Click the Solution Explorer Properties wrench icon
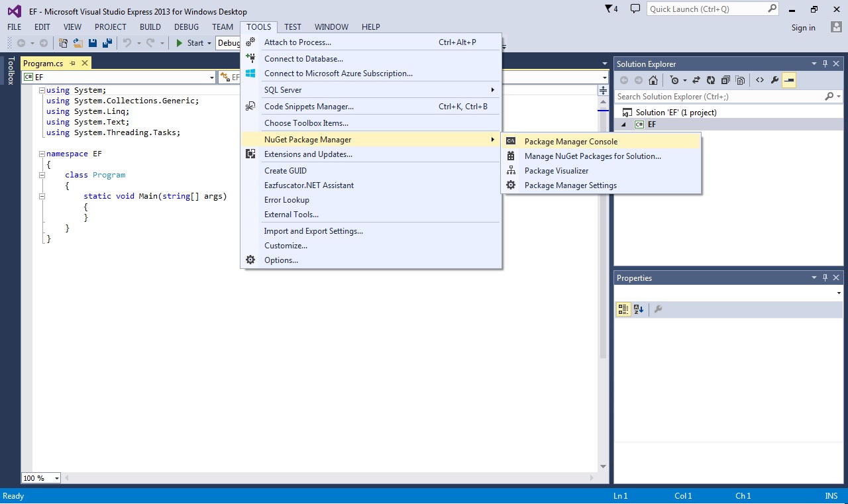Viewport: 848px width, 504px height. coord(774,80)
